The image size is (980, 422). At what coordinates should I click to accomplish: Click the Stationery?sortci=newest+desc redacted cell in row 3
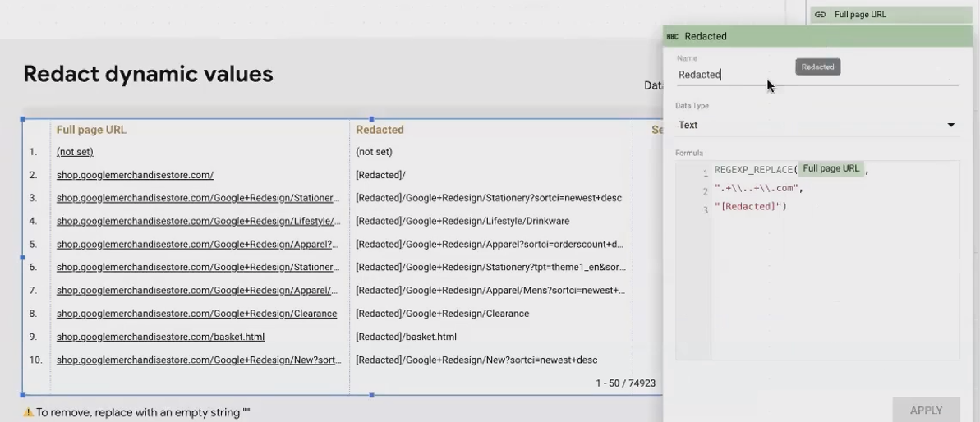click(x=489, y=198)
